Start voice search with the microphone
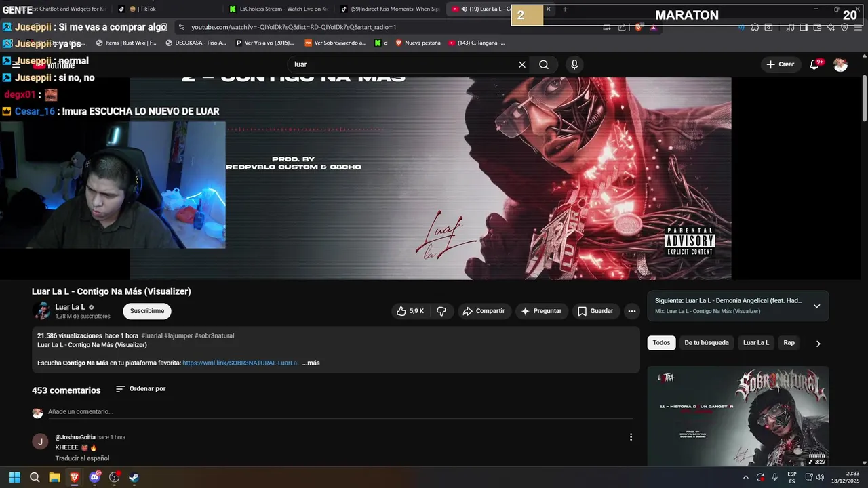The image size is (868, 488). tap(574, 64)
